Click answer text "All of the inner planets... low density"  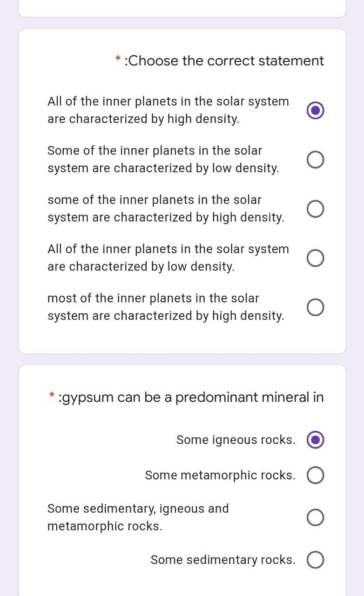pos(168,257)
